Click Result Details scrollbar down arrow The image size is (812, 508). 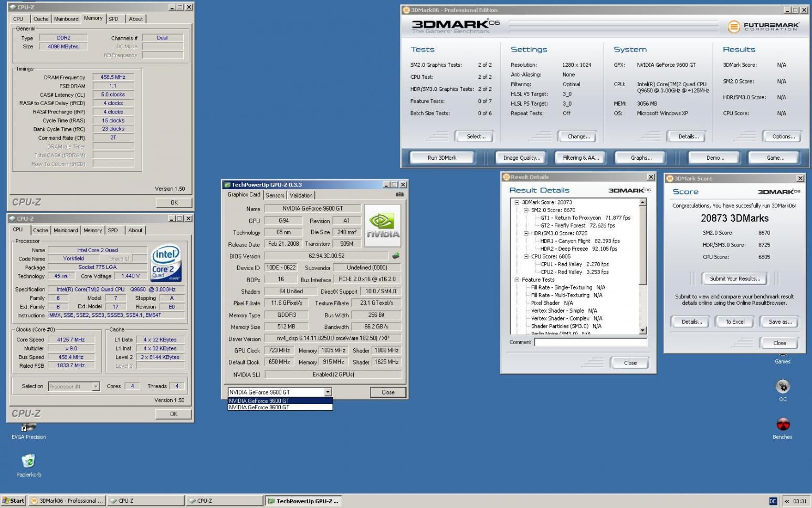(x=642, y=330)
